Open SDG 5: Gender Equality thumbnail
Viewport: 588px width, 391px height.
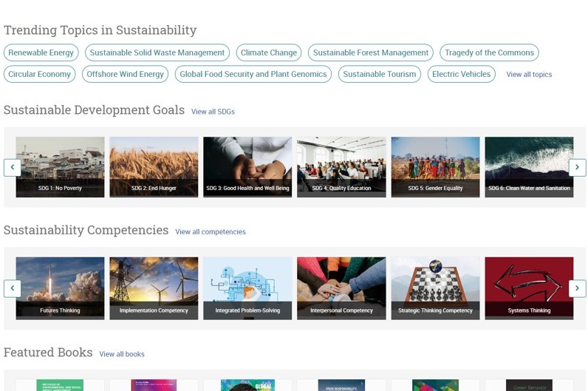435,166
